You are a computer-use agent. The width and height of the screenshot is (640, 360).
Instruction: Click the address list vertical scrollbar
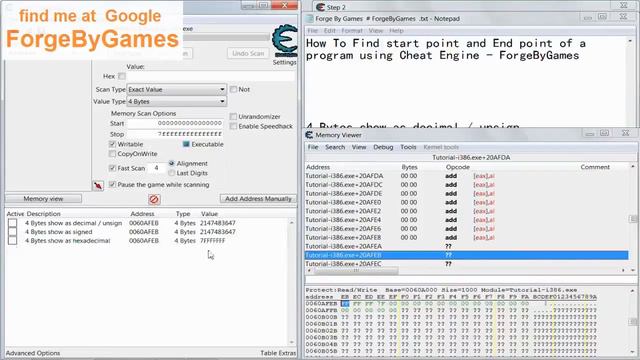tap(291, 282)
